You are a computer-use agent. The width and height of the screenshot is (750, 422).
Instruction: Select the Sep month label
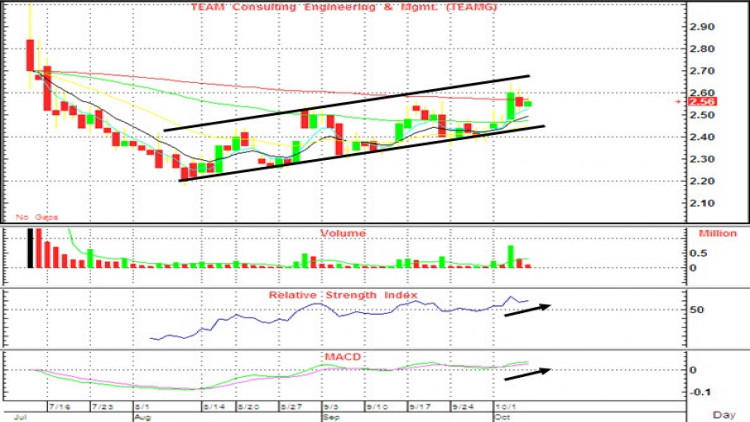pos(331,417)
